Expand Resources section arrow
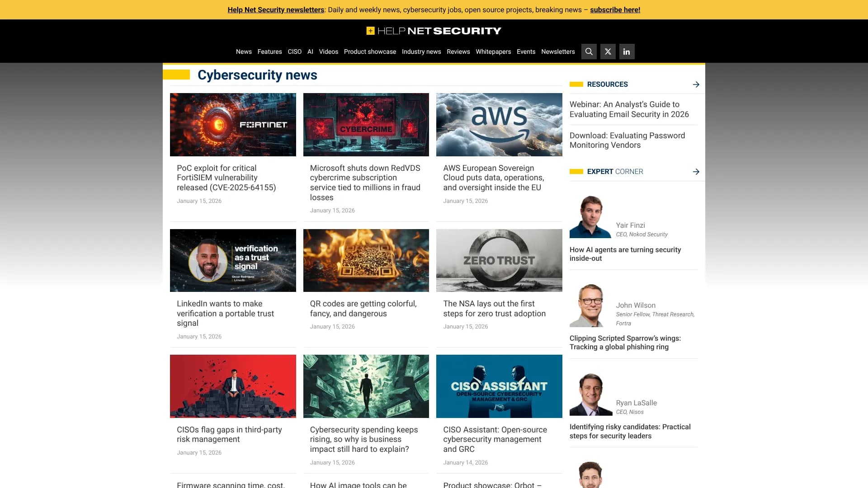 (x=696, y=84)
